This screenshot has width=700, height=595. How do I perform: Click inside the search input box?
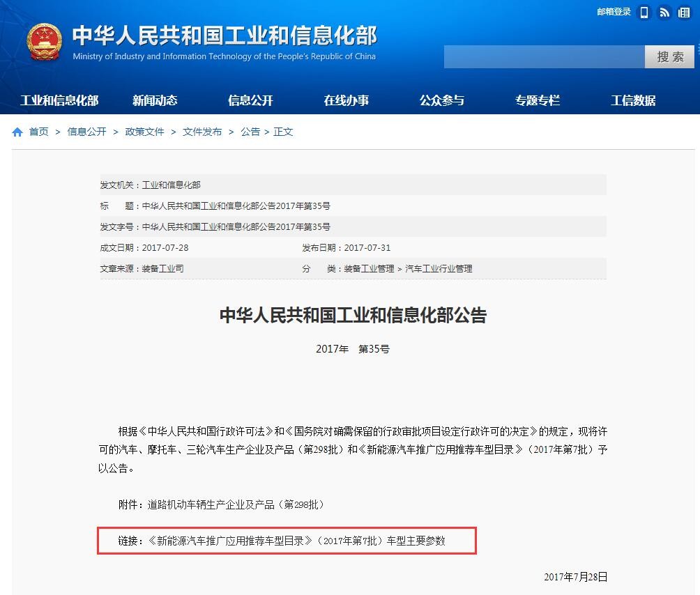coord(544,56)
